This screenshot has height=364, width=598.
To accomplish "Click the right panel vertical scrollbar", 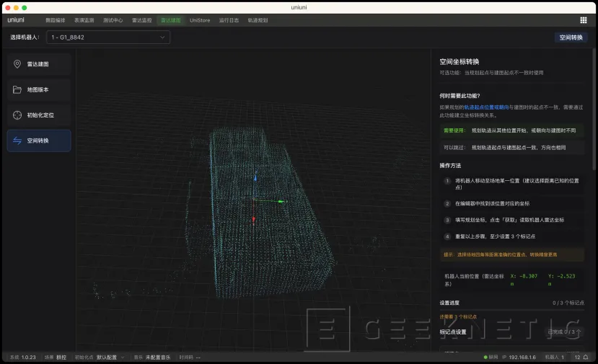I will [594, 110].
